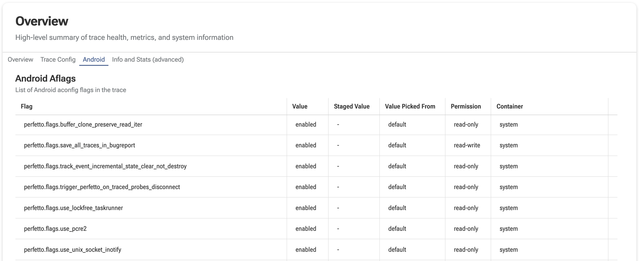644x261 pixels.
Task: Select the use_lockfree_taskrunner flag cell
Action: tap(73, 208)
